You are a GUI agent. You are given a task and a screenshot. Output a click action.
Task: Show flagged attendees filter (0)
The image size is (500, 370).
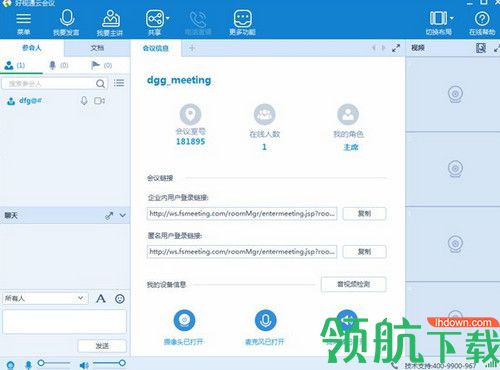(x=101, y=65)
